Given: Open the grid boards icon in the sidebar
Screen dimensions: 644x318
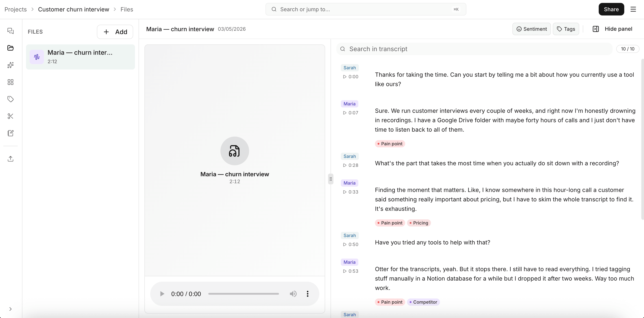Looking at the screenshot, I should click(11, 82).
